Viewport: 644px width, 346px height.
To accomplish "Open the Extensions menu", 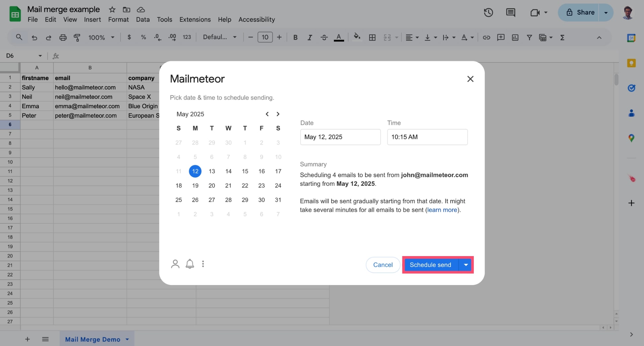I will [x=195, y=20].
